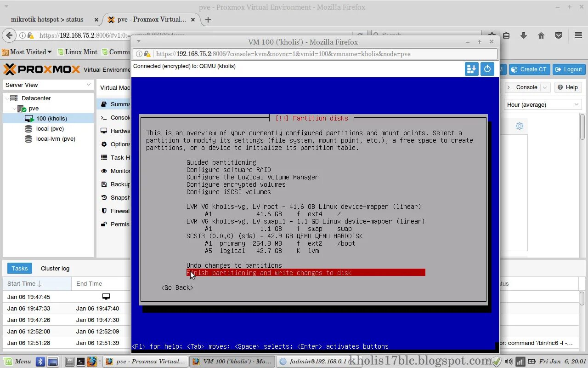
Task: Open the Firefox downloads arrow
Action: click(x=523, y=35)
